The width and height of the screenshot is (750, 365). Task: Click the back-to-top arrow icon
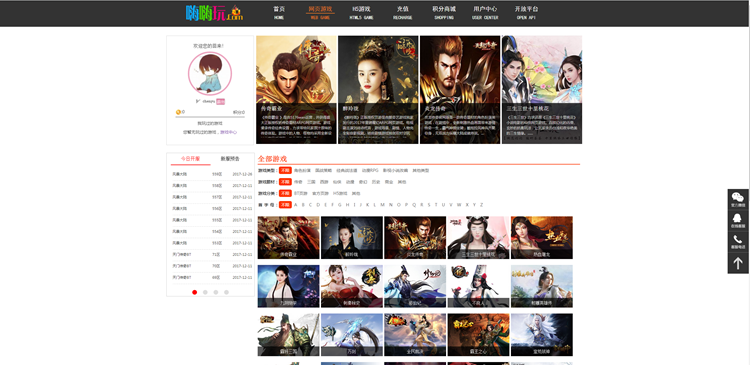pos(738,263)
